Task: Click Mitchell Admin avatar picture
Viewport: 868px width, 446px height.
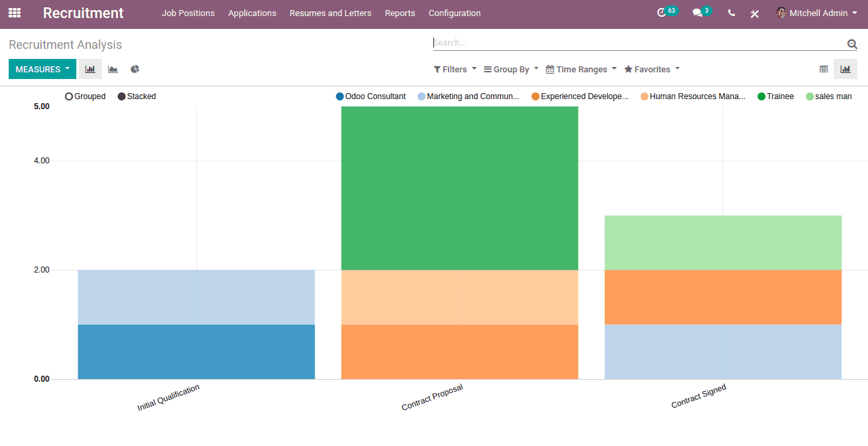Action: coord(781,13)
